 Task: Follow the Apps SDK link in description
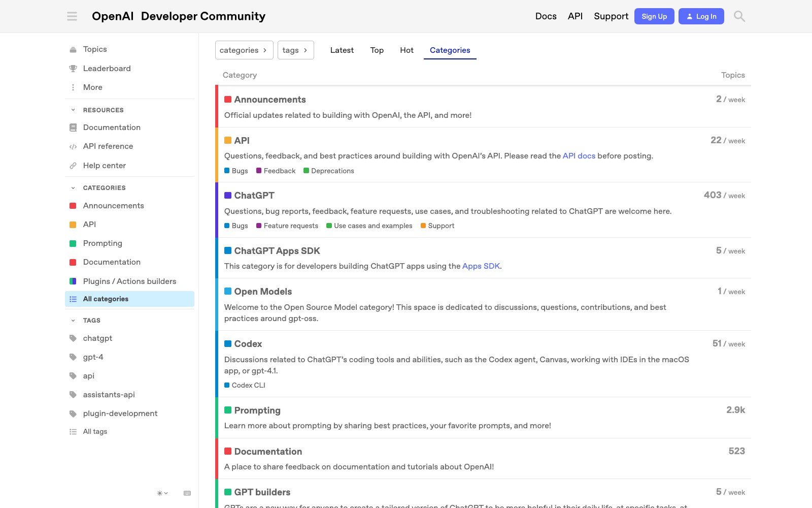point(481,266)
